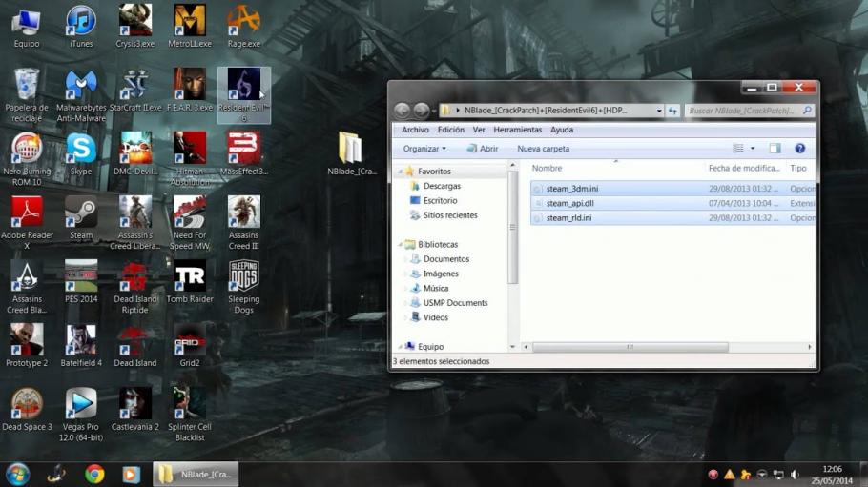Select the Grid2 desktop shortcut
Screen dimensions: 868x487
189,345
